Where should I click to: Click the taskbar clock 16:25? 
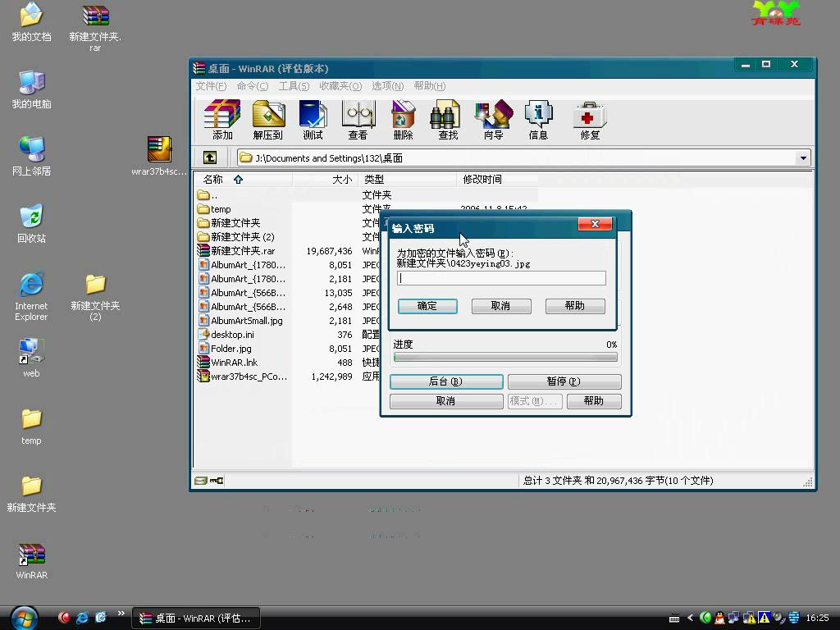818,619
